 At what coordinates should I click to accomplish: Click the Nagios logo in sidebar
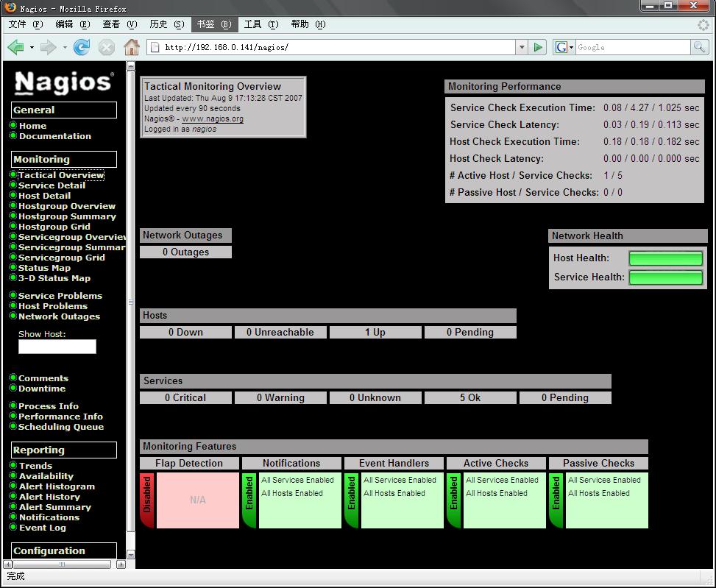64,82
